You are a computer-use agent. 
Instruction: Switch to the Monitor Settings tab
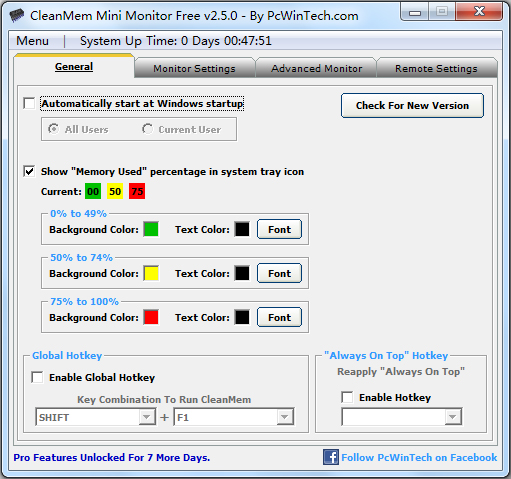coord(194,68)
